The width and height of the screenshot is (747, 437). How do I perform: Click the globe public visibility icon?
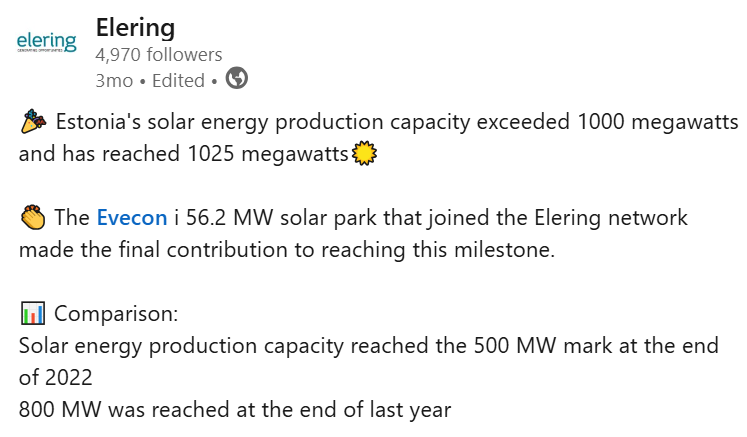pos(237,79)
